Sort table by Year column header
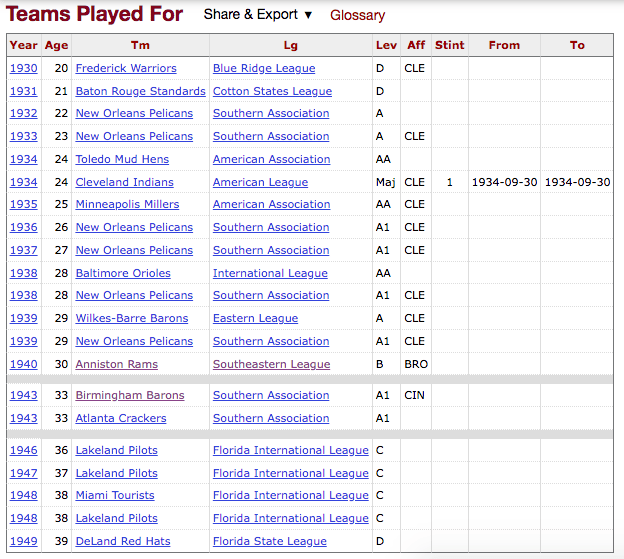Screen dimensions: 624x559 click(x=23, y=45)
